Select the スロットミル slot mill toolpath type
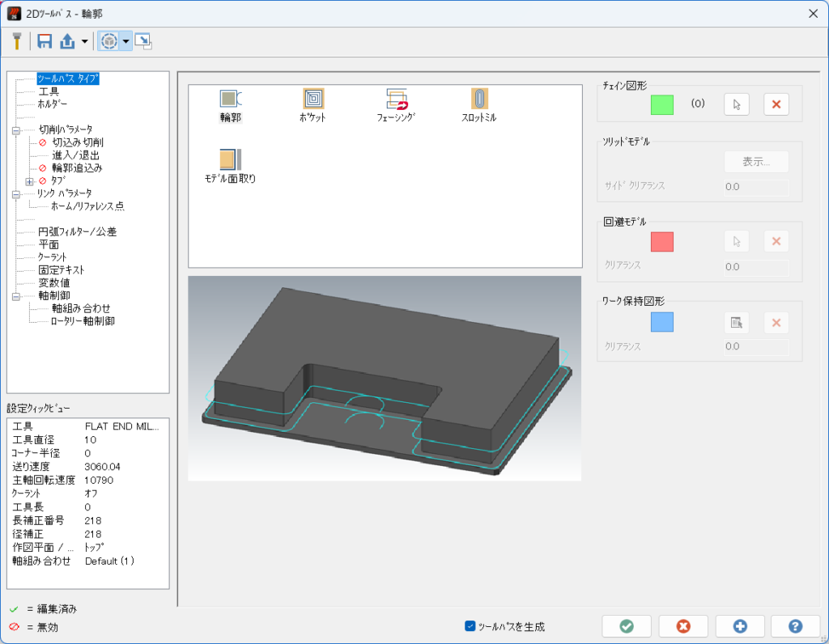The image size is (829, 644). pyautogui.click(x=479, y=106)
